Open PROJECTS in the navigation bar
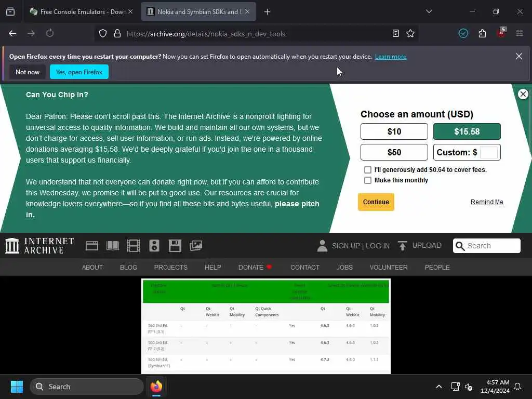 click(x=170, y=268)
